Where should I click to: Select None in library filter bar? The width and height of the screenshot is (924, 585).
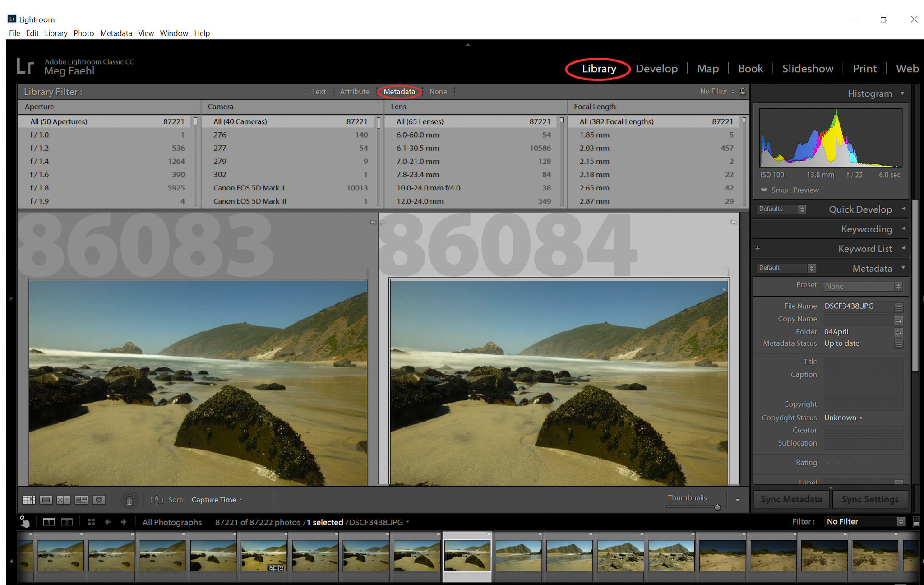438,92
